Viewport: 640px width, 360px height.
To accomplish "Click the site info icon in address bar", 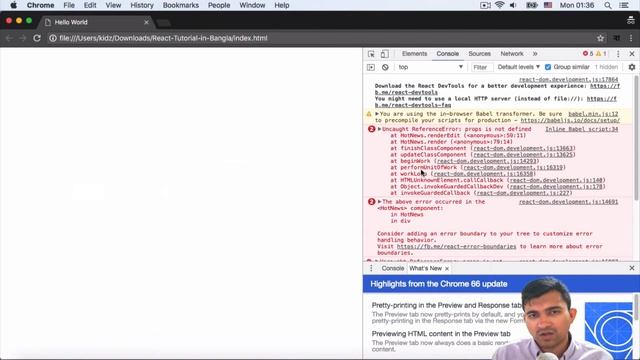I will pyautogui.click(x=53, y=38).
